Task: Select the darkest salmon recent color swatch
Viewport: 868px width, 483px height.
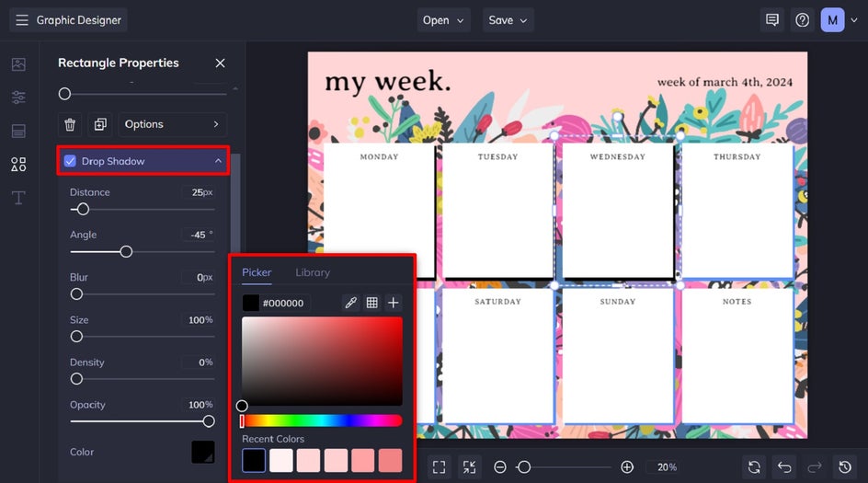Action: [x=390, y=460]
